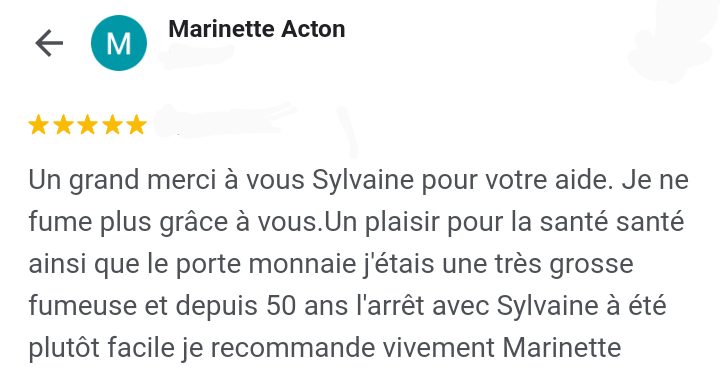Select the third yellow rating star
This screenshot has height=377, width=720.
pyautogui.click(x=88, y=125)
